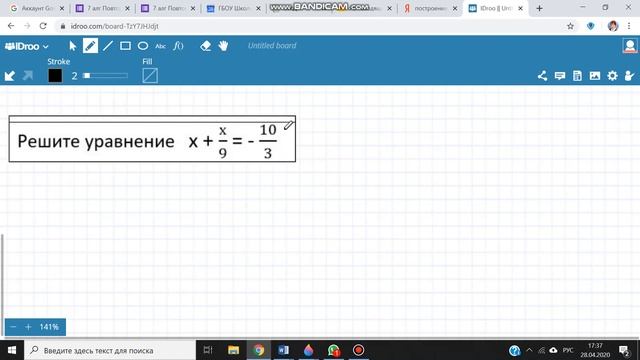Viewport: 640px width, 360px height.
Task: Select the rectangle shape tool
Action: coord(125,46)
